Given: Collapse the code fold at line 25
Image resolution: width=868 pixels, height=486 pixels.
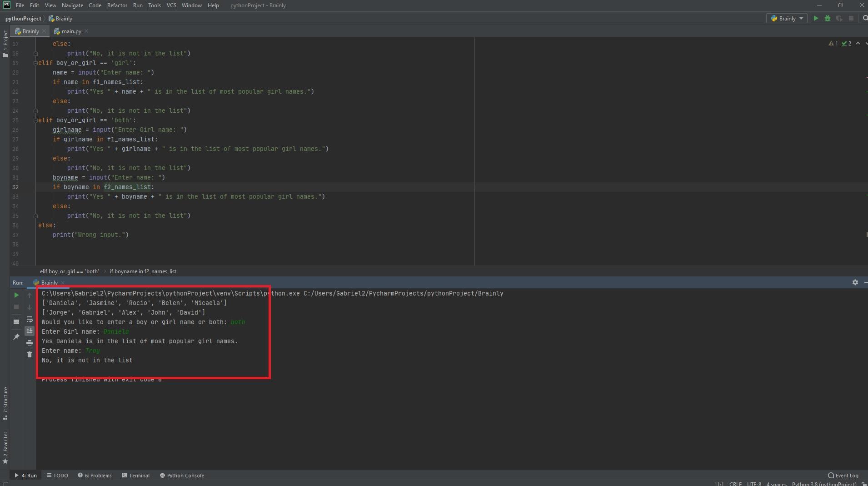Looking at the screenshot, I should (x=35, y=120).
